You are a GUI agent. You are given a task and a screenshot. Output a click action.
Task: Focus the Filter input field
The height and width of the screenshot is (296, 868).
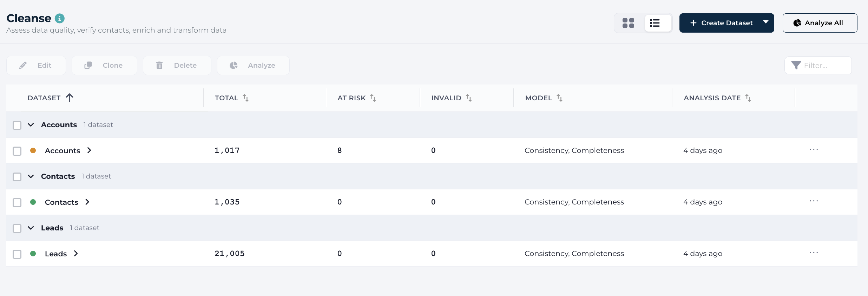point(822,66)
